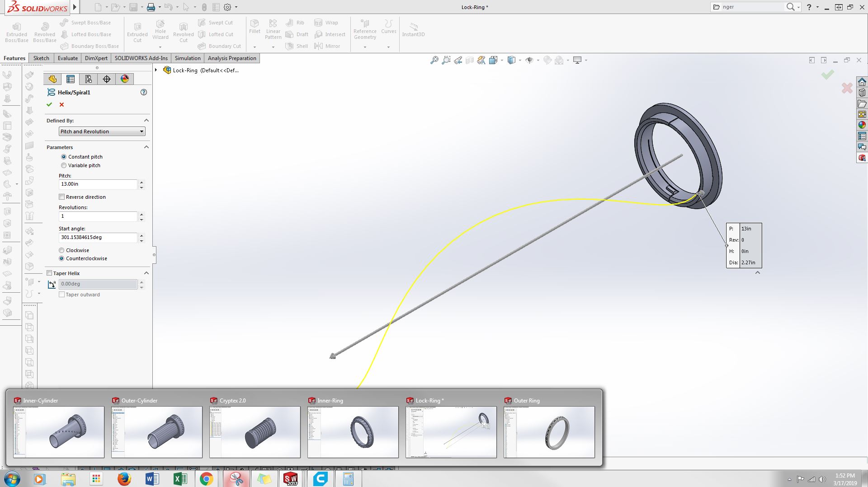Image resolution: width=868 pixels, height=487 pixels.
Task: Click the Windows Start button
Action: click(x=12, y=479)
